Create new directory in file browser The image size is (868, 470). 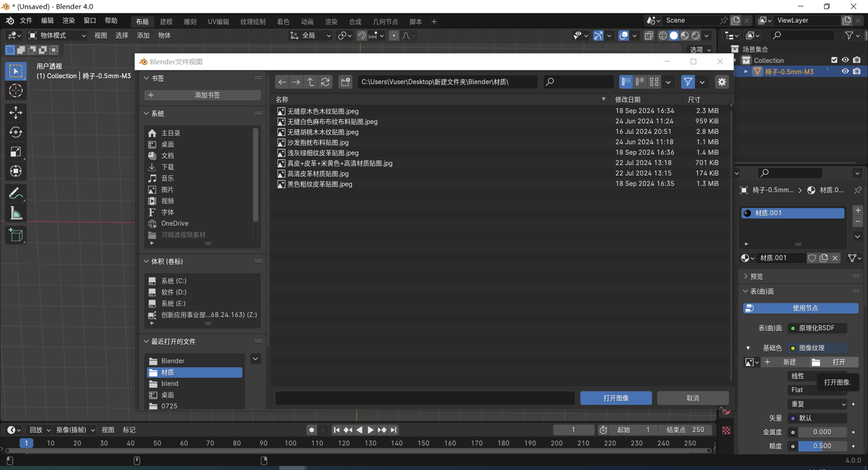coord(345,82)
